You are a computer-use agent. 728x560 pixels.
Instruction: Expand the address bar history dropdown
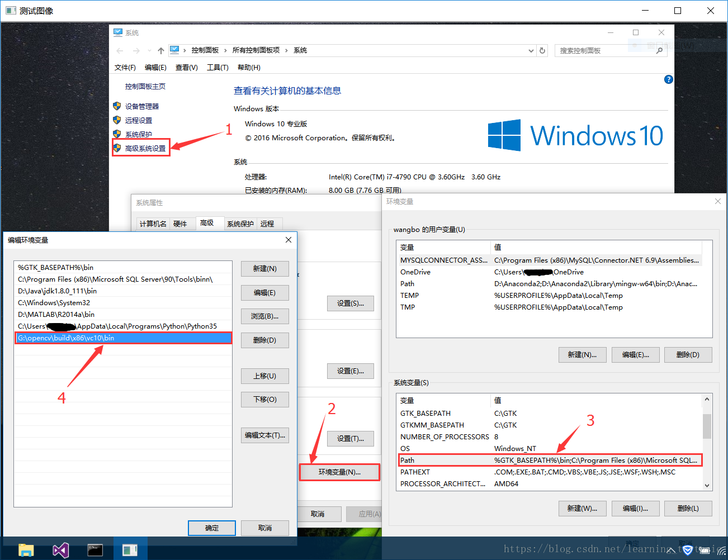point(531,50)
